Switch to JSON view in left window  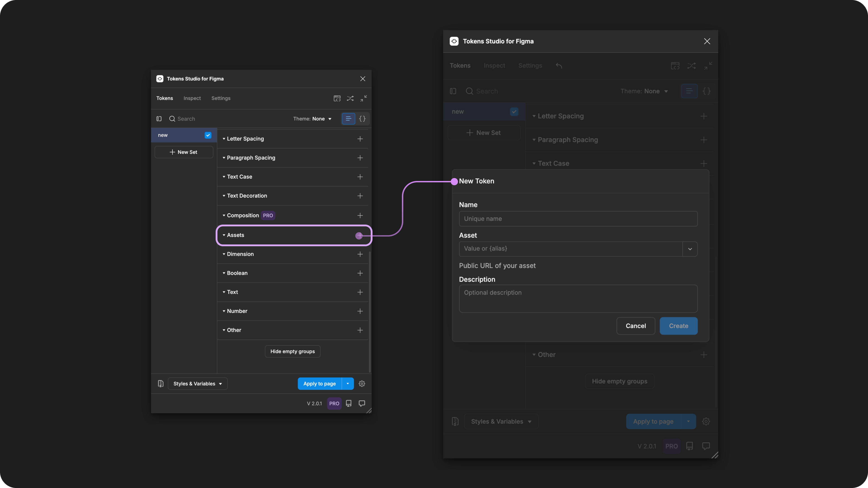point(362,119)
